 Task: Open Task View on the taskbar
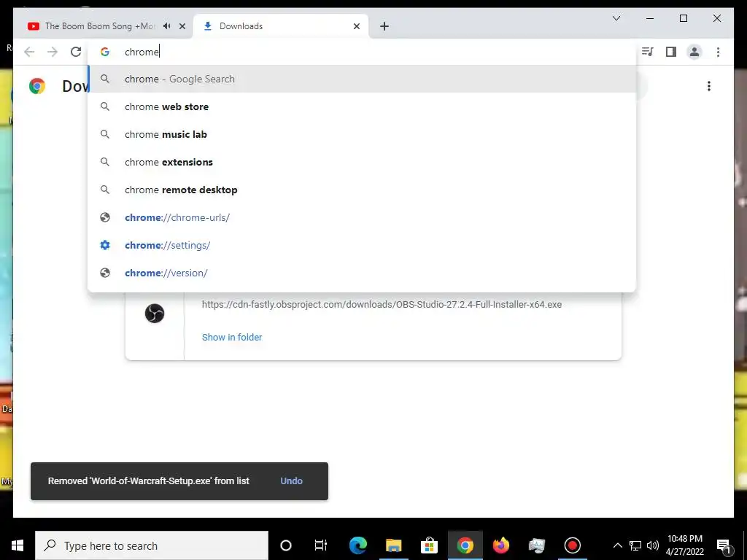click(321, 545)
